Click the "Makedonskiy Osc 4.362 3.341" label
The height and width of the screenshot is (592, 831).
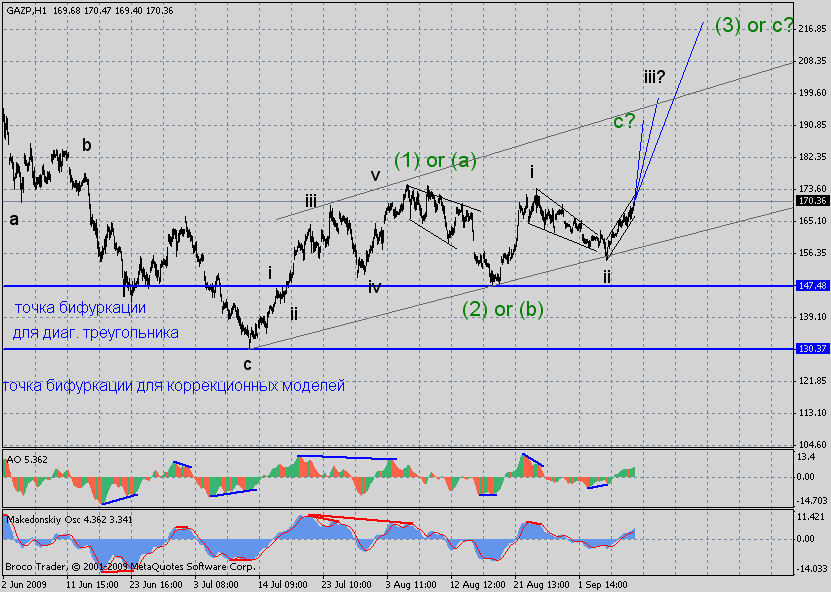pyautogui.click(x=69, y=519)
